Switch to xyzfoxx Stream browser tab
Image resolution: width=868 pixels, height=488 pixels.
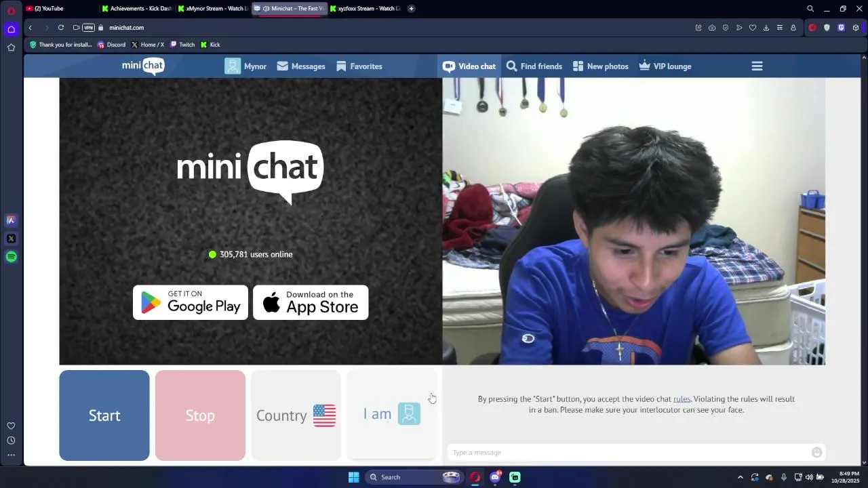[x=365, y=9]
